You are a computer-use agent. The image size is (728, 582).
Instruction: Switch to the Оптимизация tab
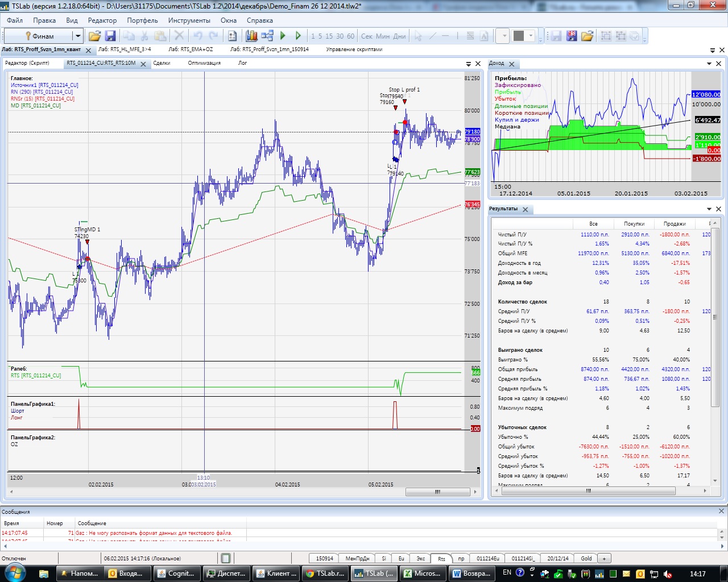tap(204, 63)
